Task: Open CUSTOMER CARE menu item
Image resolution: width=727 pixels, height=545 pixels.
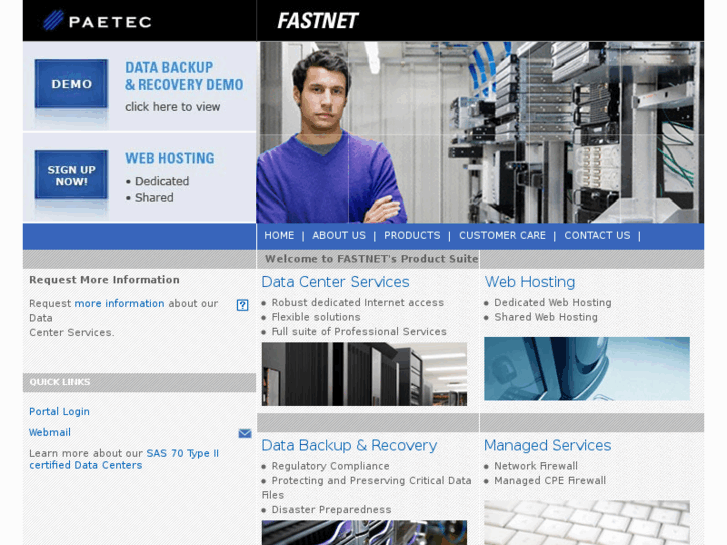Action: (502, 236)
